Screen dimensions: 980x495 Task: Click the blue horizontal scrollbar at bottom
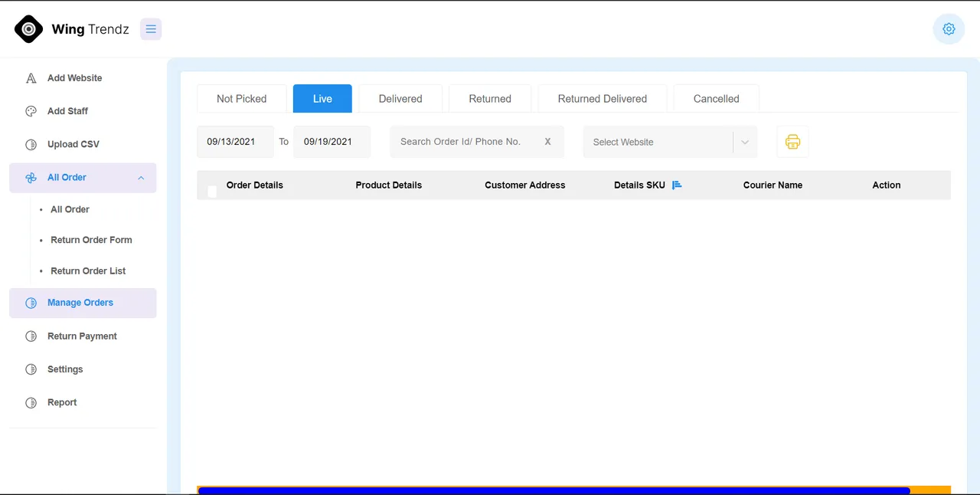pyautogui.click(x=554, y=490)
